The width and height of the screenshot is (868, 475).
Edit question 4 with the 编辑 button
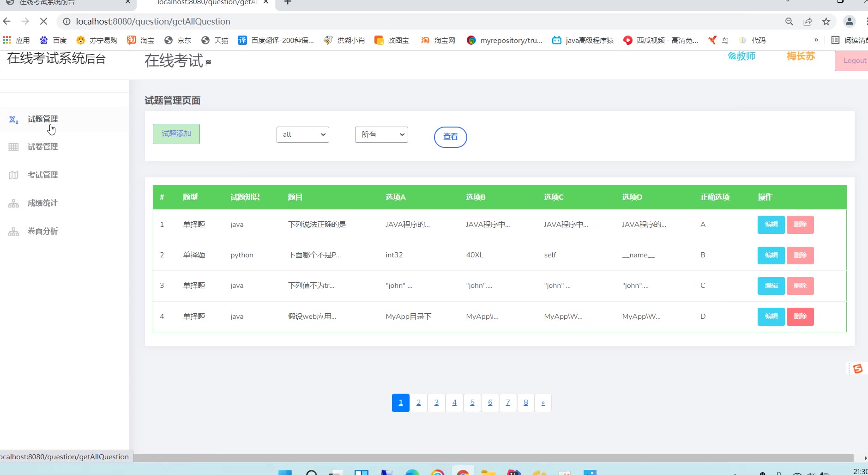[x=771, y=317]
